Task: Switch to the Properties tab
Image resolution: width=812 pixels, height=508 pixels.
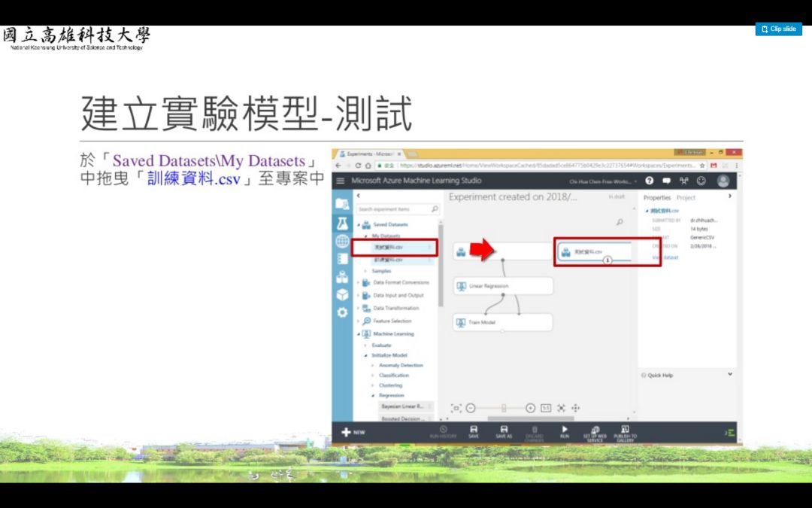Action: tap(656, 197)
